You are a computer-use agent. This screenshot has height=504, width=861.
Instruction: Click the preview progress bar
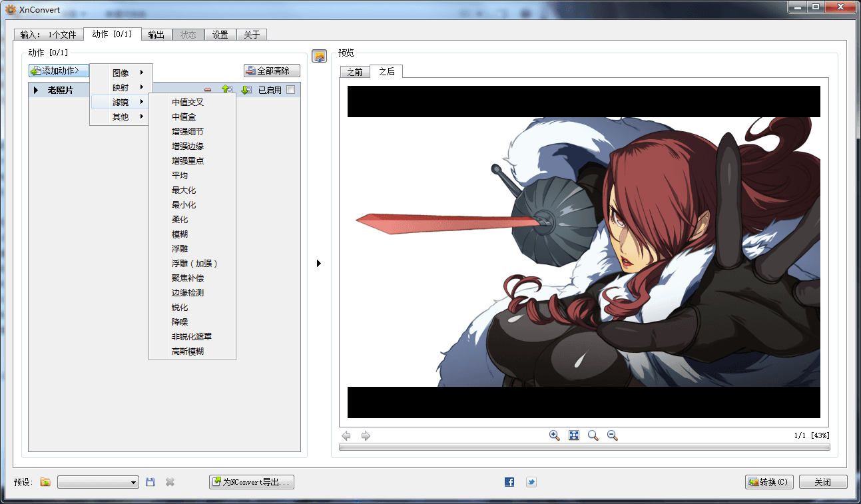(x=584, y=447)
